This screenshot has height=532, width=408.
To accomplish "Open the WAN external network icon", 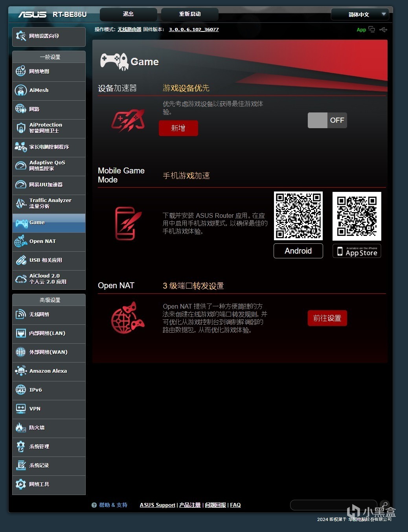I will click(x=20, y=352).
